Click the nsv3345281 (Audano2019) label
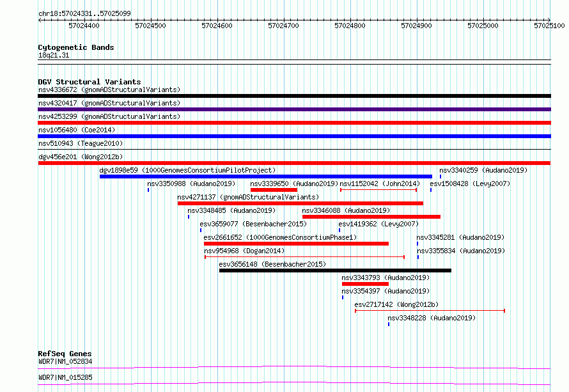 coord(460,237)
